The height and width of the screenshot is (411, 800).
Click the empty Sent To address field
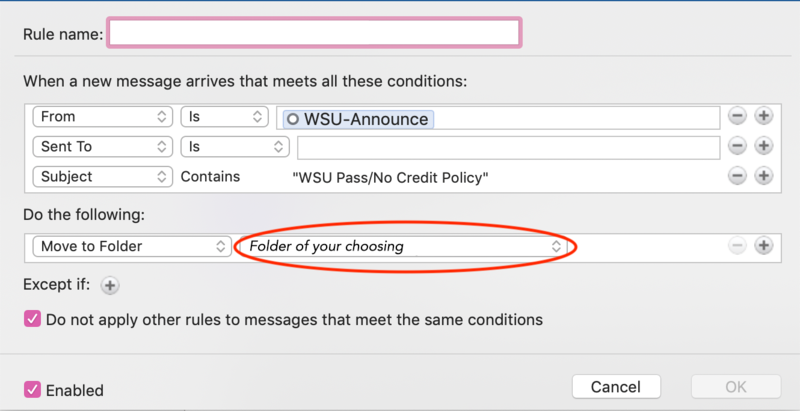pyautogui.click(x=508, y=147)
